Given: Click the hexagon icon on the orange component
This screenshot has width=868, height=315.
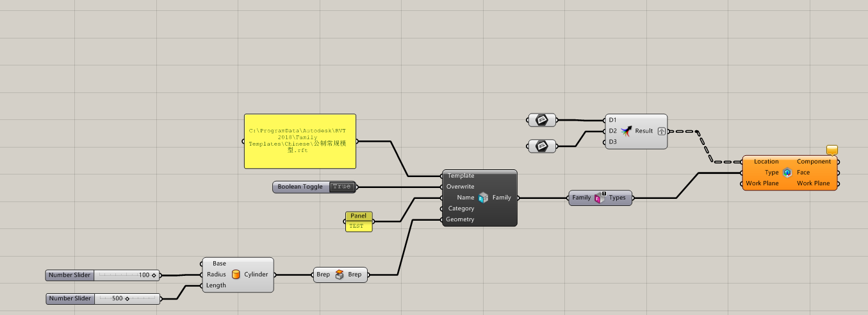Looking at the screenshot, I should point(787,173).
